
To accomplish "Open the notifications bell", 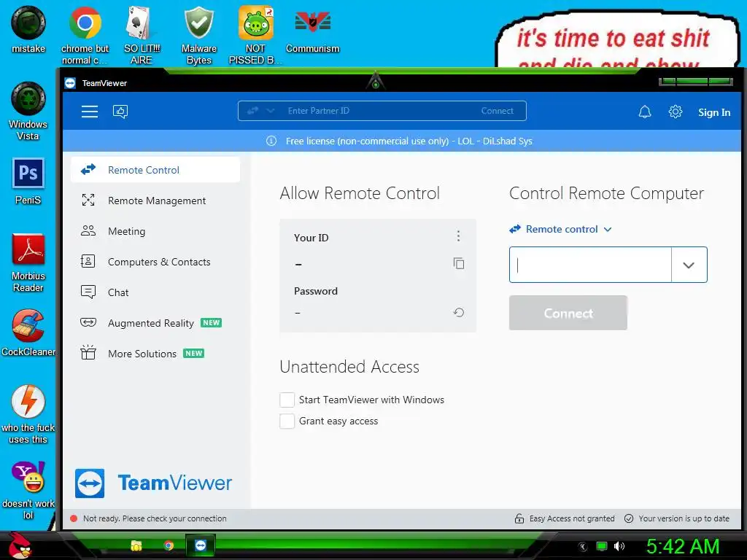I will point(645,112).
